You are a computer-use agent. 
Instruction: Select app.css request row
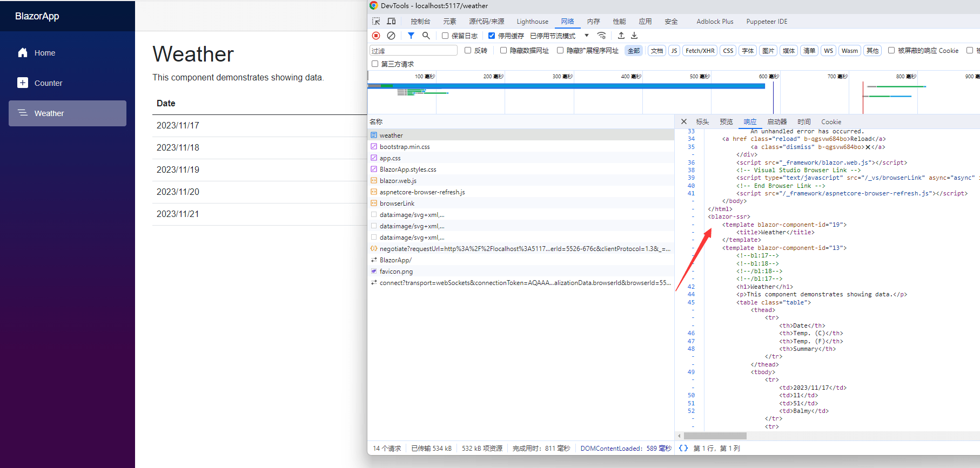pyautogui.click(x=521, y=158)
